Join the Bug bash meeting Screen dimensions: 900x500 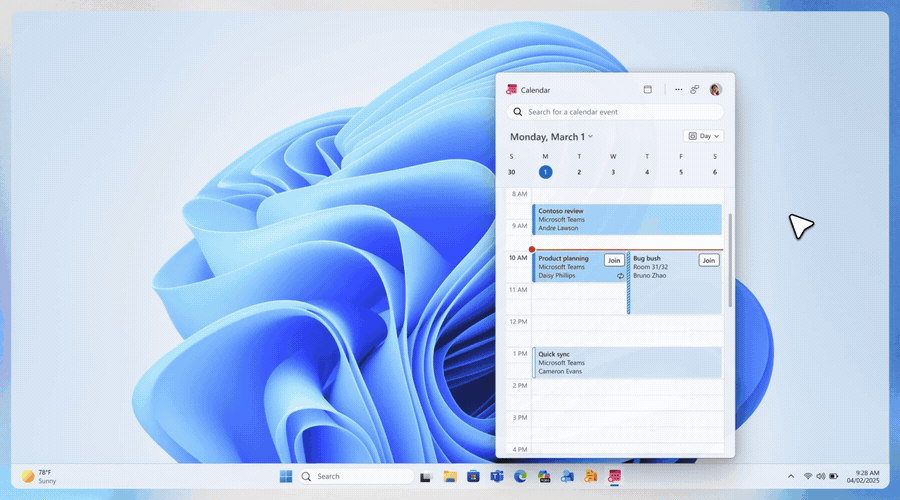[x=708, y=260]
